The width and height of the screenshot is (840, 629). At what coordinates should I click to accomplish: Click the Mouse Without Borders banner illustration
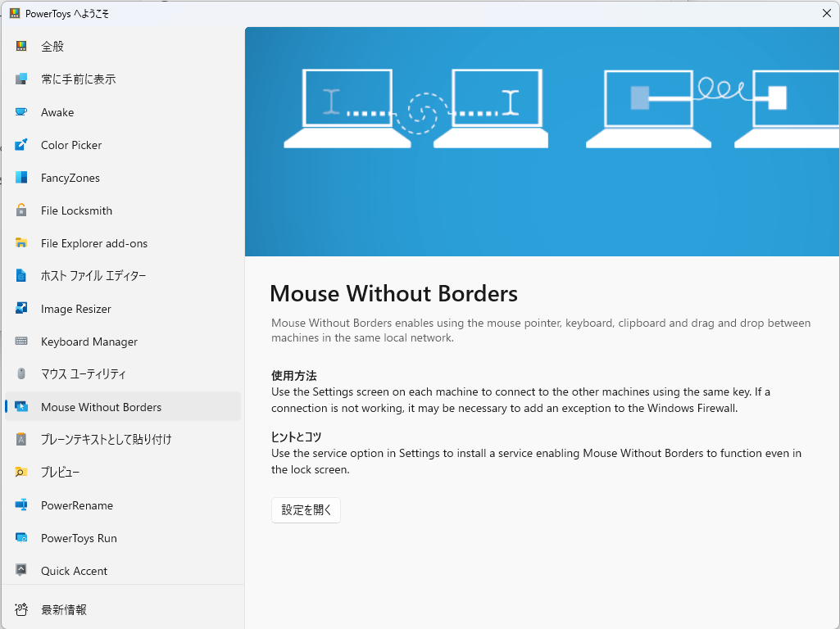pyautogui.click(x=541, y=141)
